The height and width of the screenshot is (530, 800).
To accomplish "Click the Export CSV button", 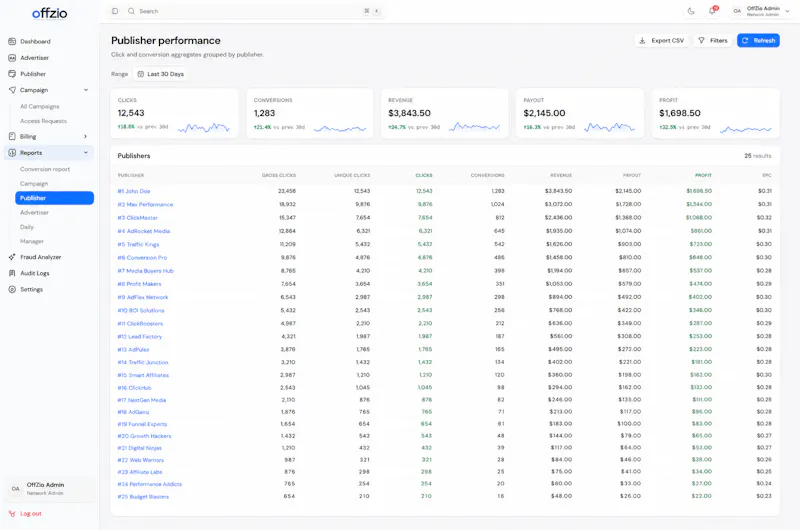I will (x=661, y=40).
